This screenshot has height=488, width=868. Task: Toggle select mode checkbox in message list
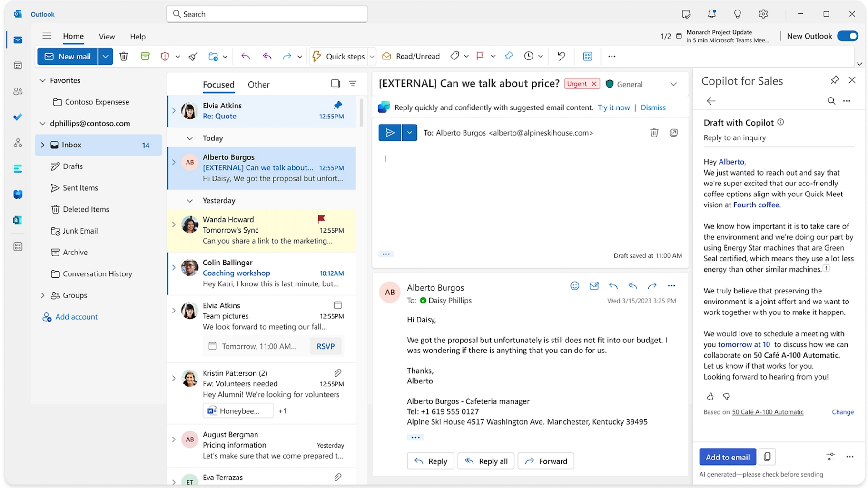(x=335, y=84)
